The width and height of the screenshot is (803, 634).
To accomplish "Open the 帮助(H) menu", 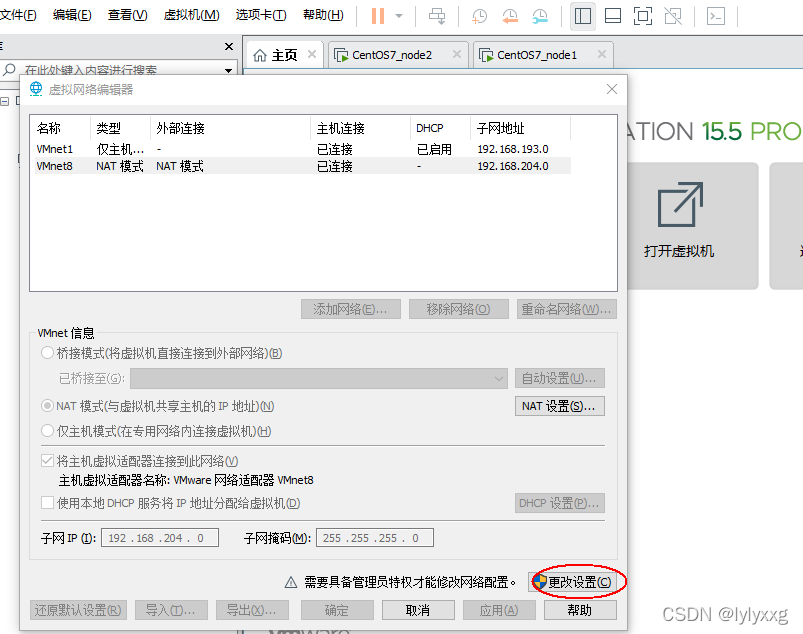I will point(323,15).
